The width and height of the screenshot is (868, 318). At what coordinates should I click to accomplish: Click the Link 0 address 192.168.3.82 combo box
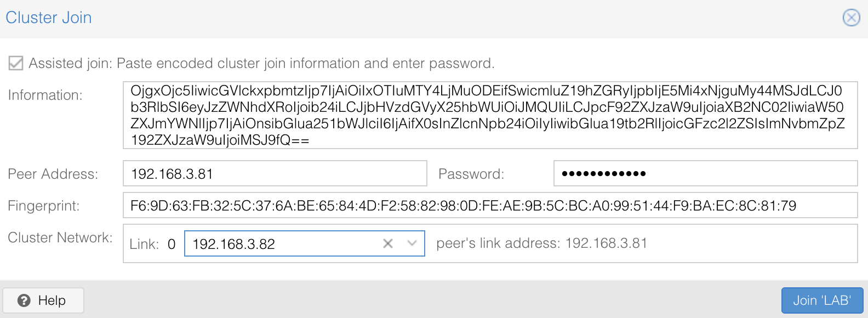click(282, 243)
